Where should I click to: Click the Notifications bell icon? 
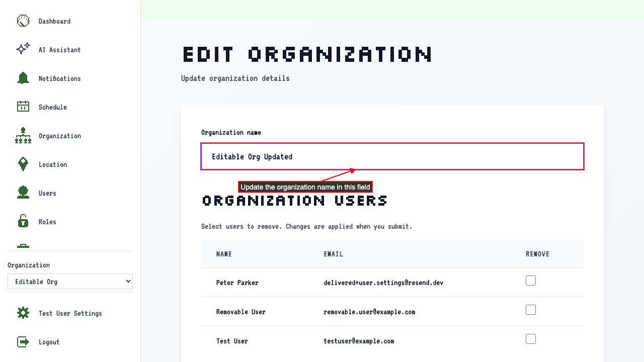point(23,78)
